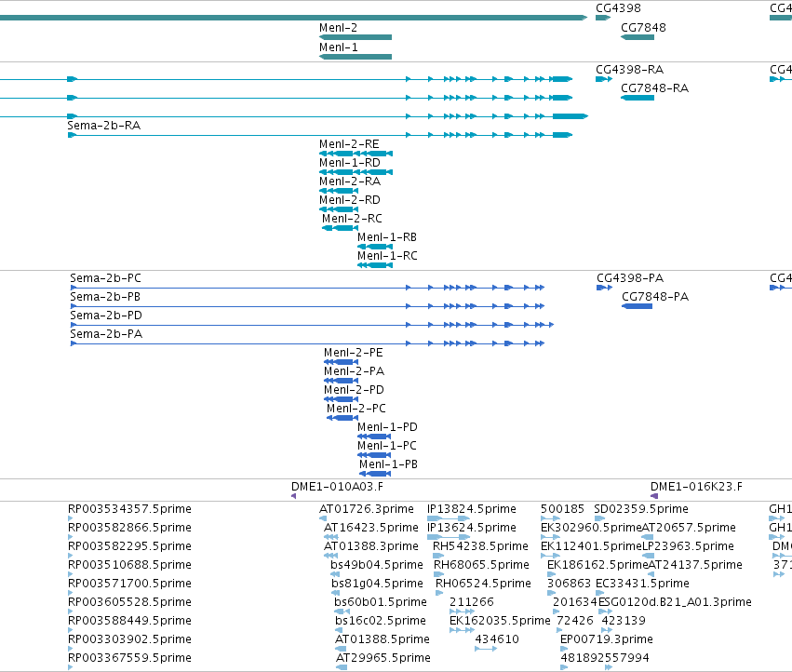The width and height of the screenshot is (792, 672).
Task: Click the Menl-2-PC protein
Action: [x=342, y=418]
